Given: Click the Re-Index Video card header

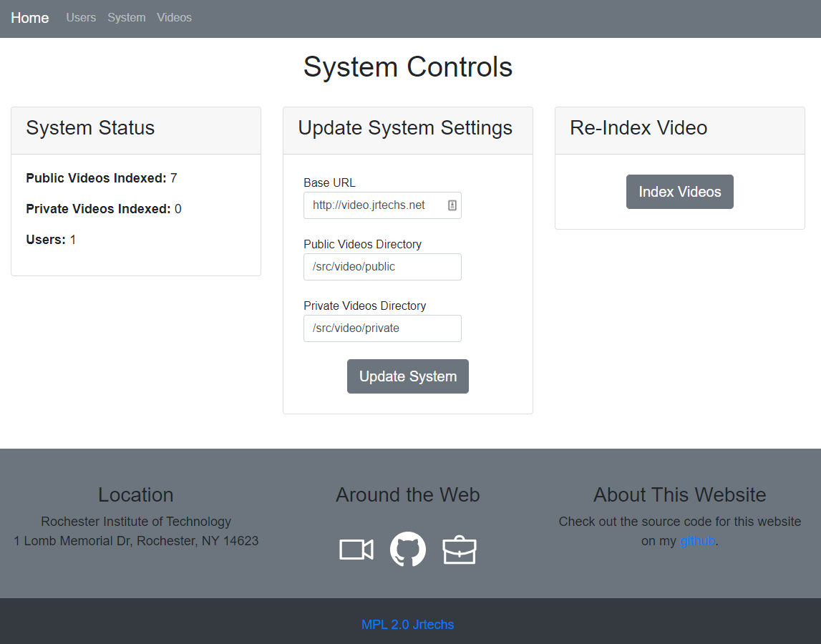Looking at the screenshot, I should point(679,129).
